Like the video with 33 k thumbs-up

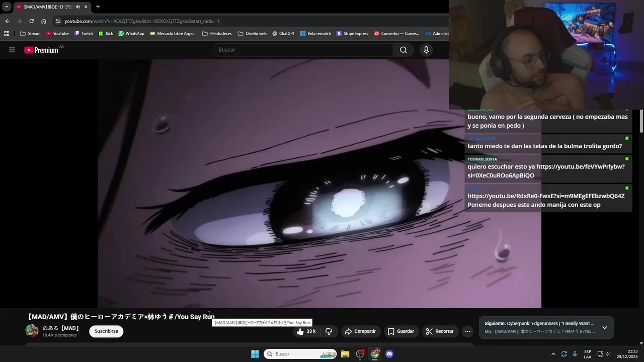coord(307,331)
